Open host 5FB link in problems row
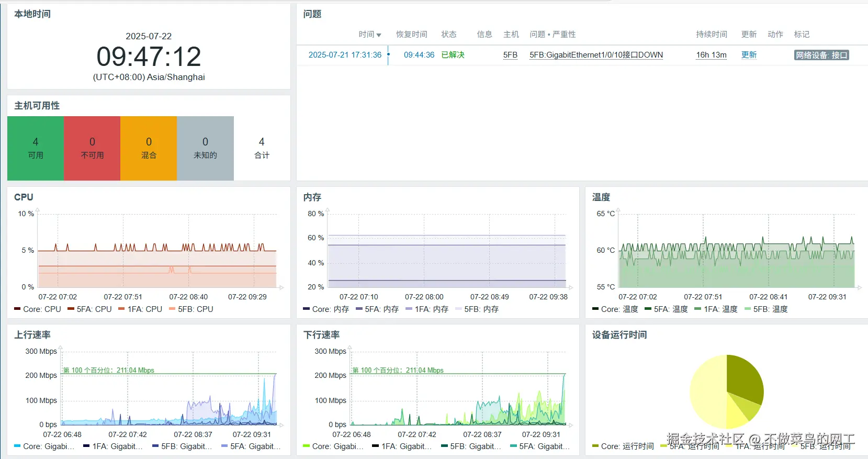 tap(510, 55)
